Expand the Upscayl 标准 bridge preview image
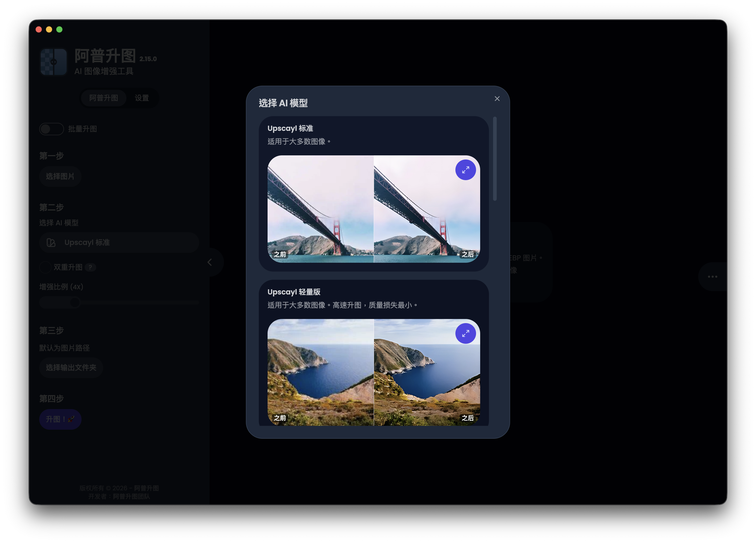The height and width of the screenshot is (543, 756). [465, 170]
